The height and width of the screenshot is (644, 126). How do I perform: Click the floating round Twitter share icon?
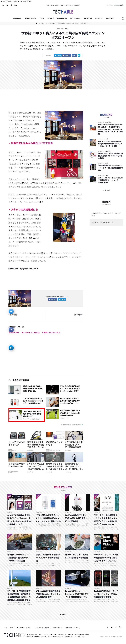click(x=11, y=312)
